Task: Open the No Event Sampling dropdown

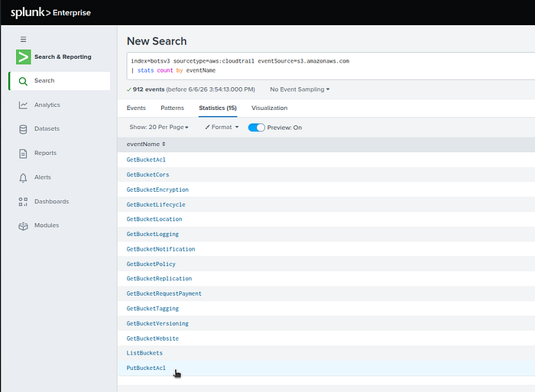Action: (300, 89)
